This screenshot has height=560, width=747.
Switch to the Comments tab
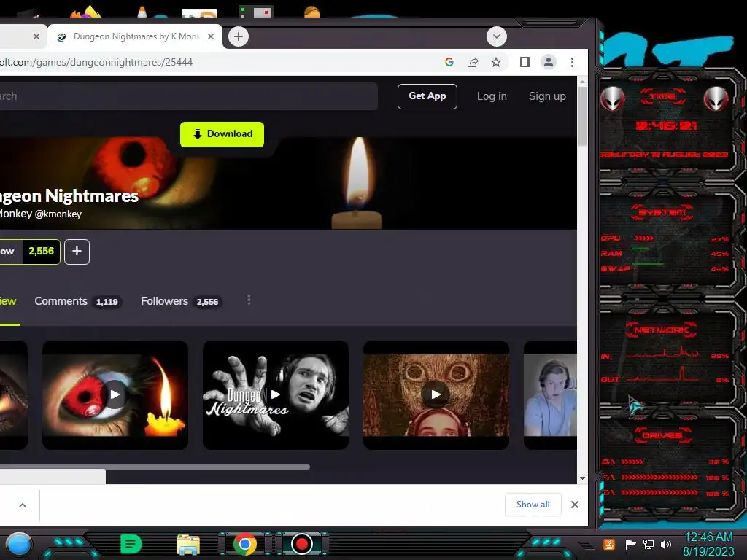(x=77, y=301)
